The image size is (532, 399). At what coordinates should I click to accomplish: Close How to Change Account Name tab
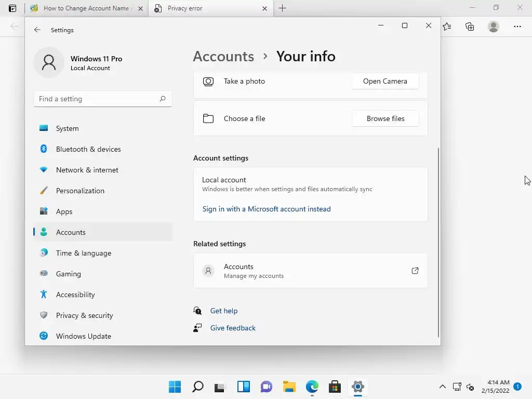pos(140,8)
